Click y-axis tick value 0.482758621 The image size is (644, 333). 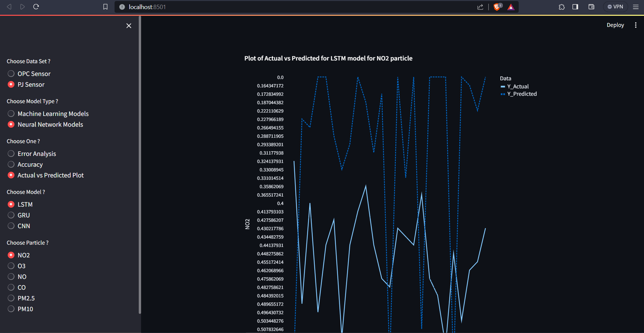pyautogui.click(x=270, y=287)
